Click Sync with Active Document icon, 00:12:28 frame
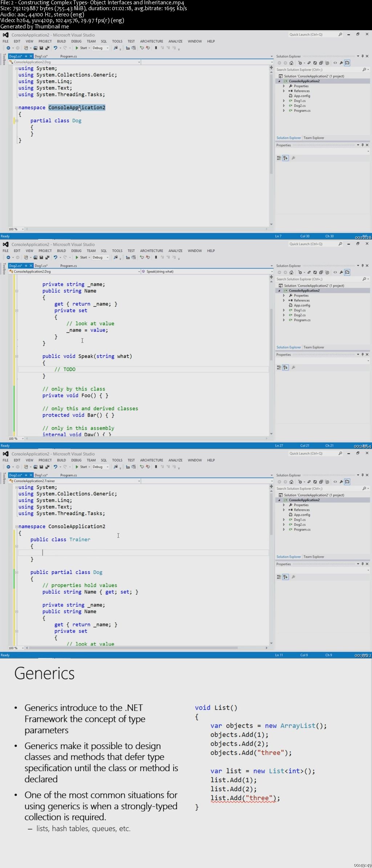 [x=309, y=63]
